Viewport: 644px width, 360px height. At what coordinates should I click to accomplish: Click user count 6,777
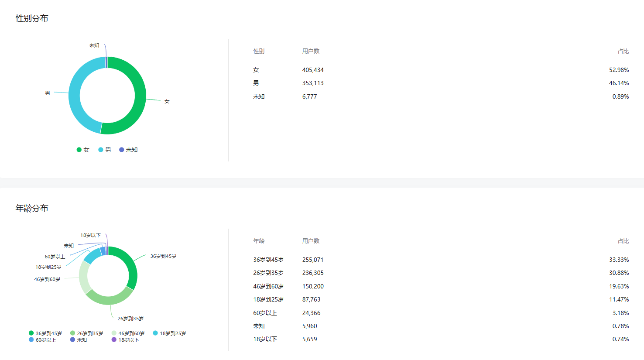coord(309,96)
